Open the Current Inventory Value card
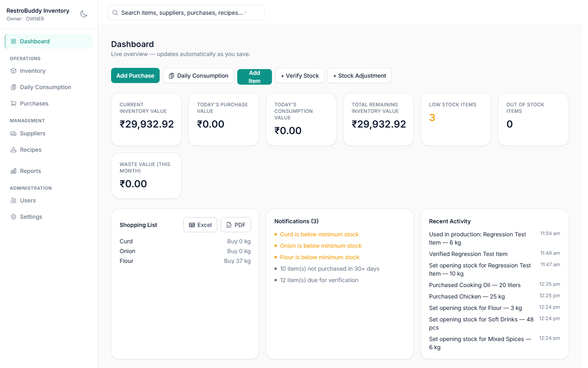 (x=146, y=119)
